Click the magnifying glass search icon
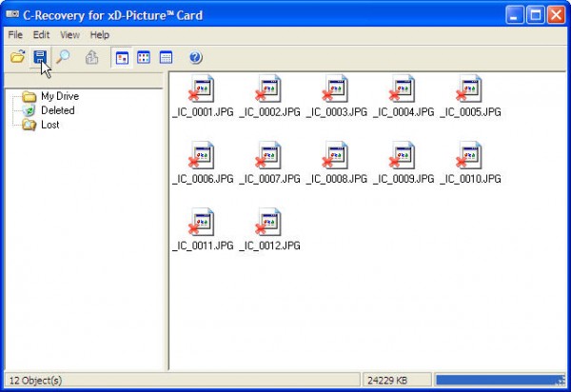571x392 pixels. pos(64,57)
